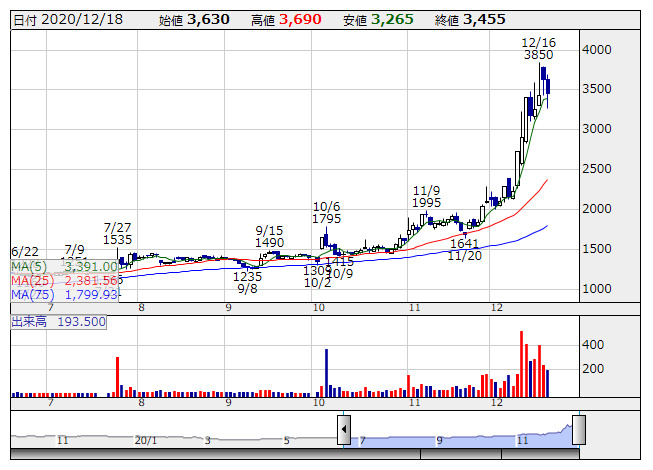Click the 11/20 1641 low annotation
653x470 pixels.
tap(464, 250)
